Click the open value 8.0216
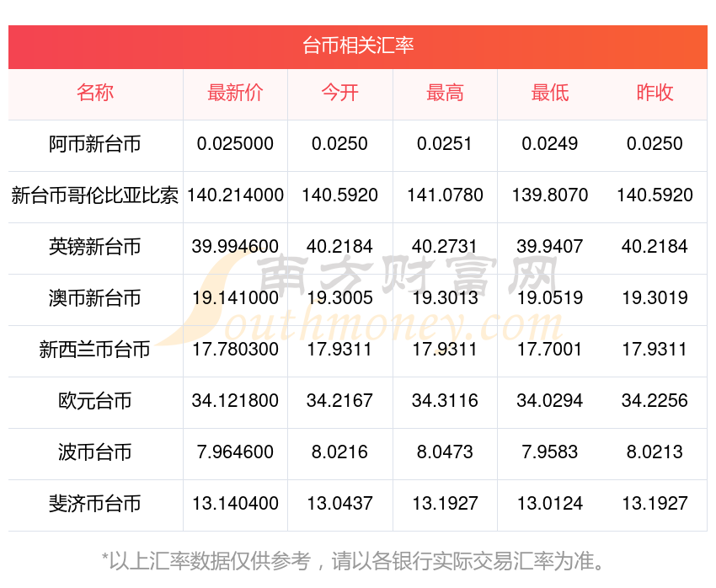716x588 pixels. [339, 452]
